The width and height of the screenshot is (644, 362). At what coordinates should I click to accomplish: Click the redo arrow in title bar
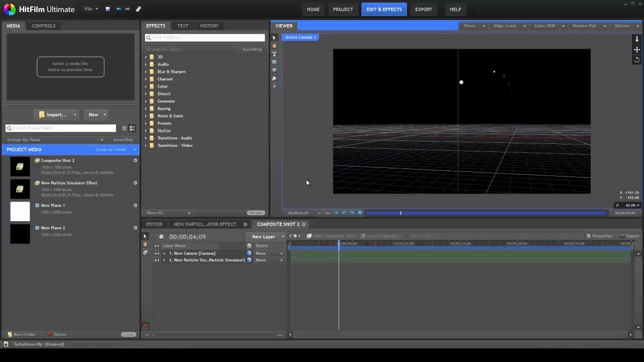(x=127, y=9)
